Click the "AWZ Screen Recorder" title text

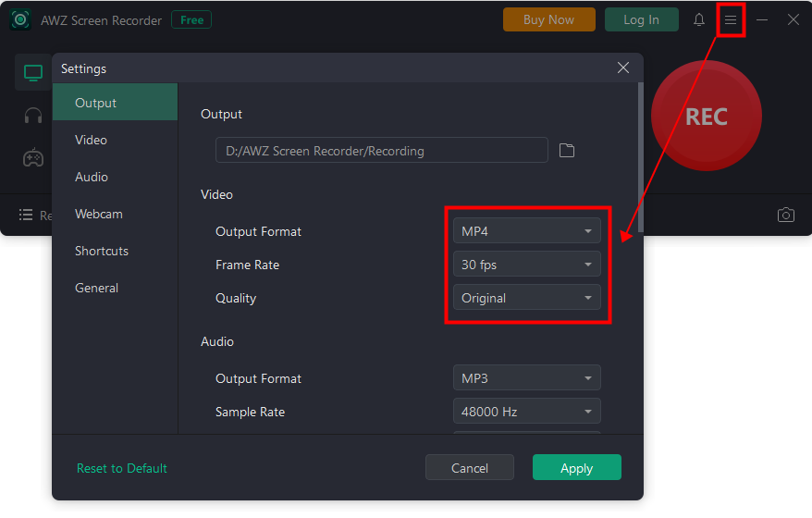101,20
